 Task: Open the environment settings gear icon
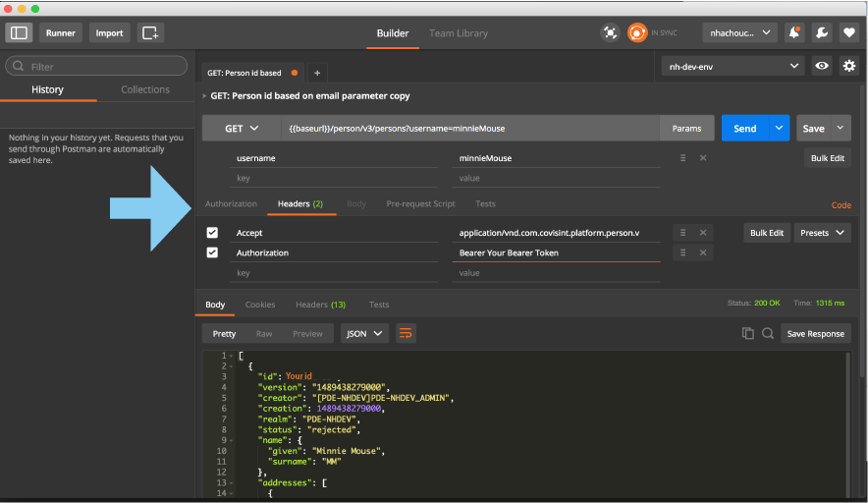coord(849,66)
